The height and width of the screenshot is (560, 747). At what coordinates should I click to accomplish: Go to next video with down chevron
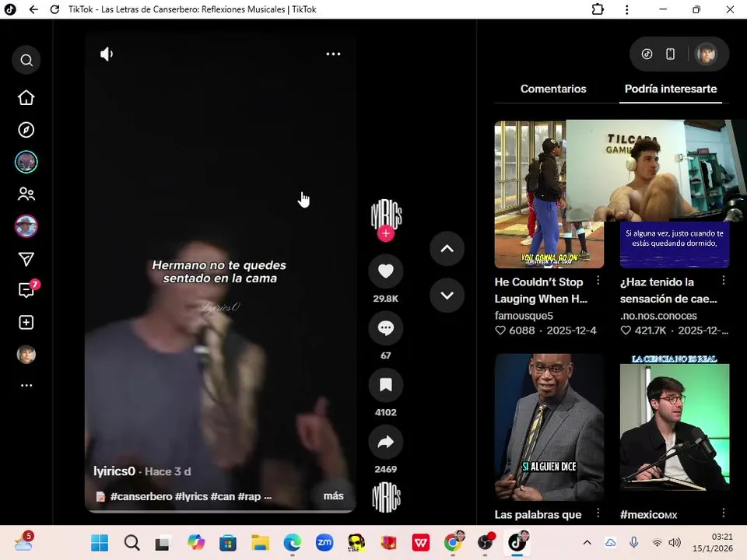447,296
